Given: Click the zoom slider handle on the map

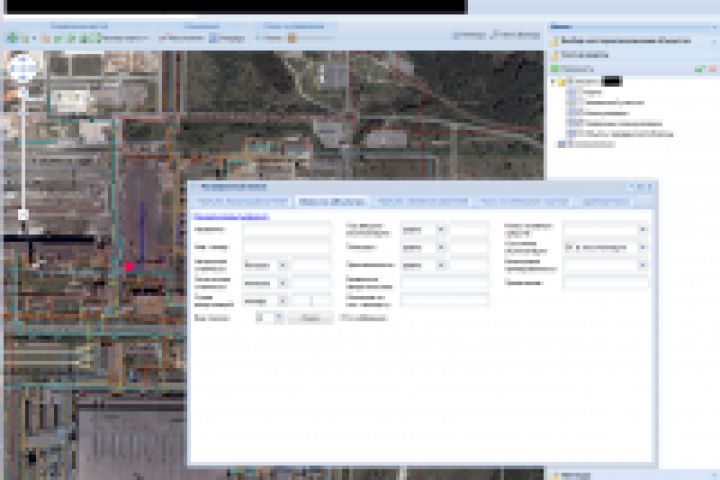Looking at the screenshot, I should coord(22,214).
